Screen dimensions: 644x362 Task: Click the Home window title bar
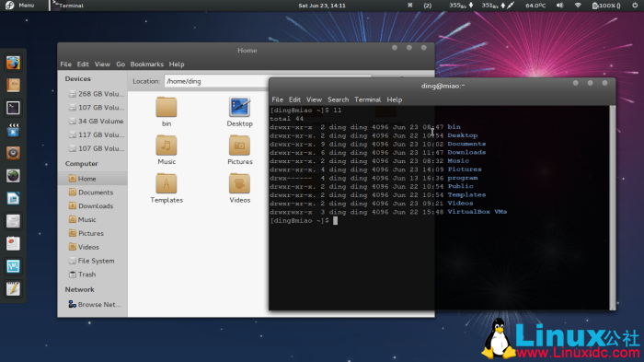click(246, 50)
